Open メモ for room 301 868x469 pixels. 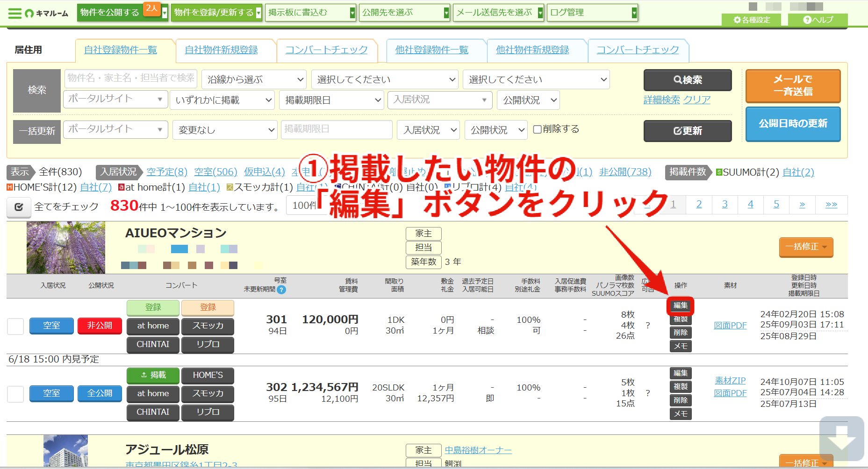pos(681,346)
